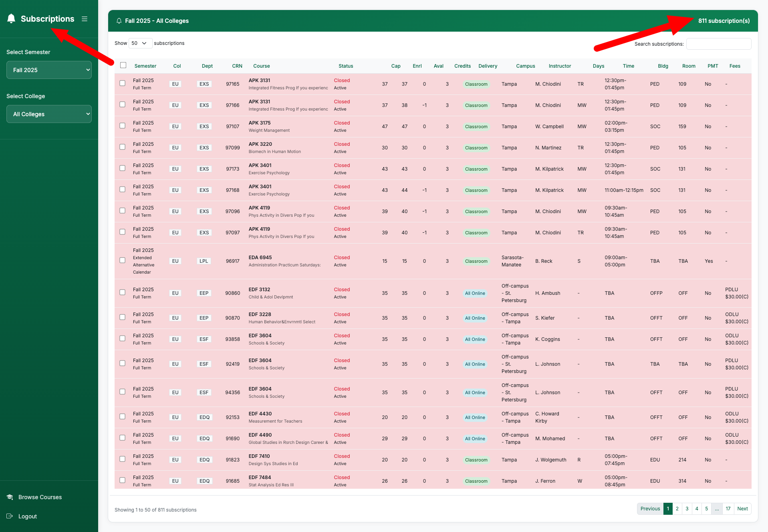The width and height of the screenshot is (768, 532).
Task: Sort table by Campus column header
Action: [x=526, y=66]
